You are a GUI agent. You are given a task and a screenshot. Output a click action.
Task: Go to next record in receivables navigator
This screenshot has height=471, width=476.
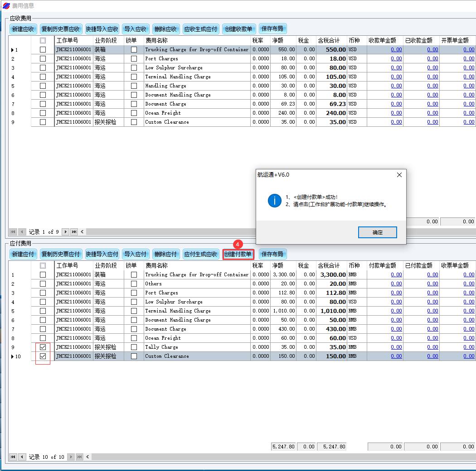[x=66, y=232]
